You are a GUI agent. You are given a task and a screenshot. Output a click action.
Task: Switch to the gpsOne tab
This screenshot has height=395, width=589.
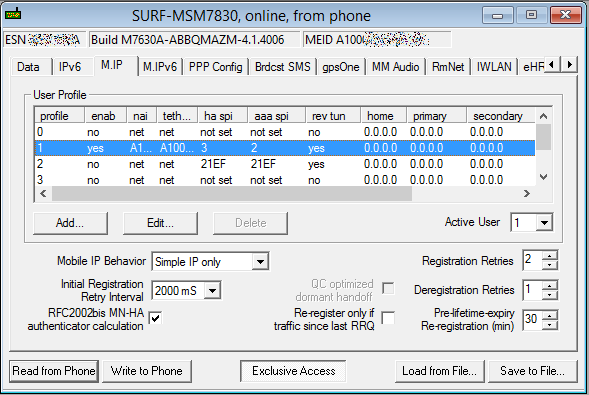[341, 67]
